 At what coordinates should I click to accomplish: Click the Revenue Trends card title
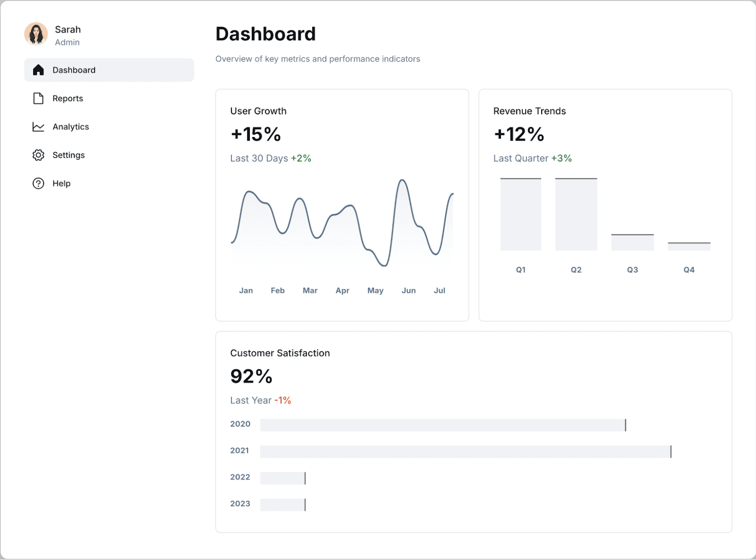[529, 111]
